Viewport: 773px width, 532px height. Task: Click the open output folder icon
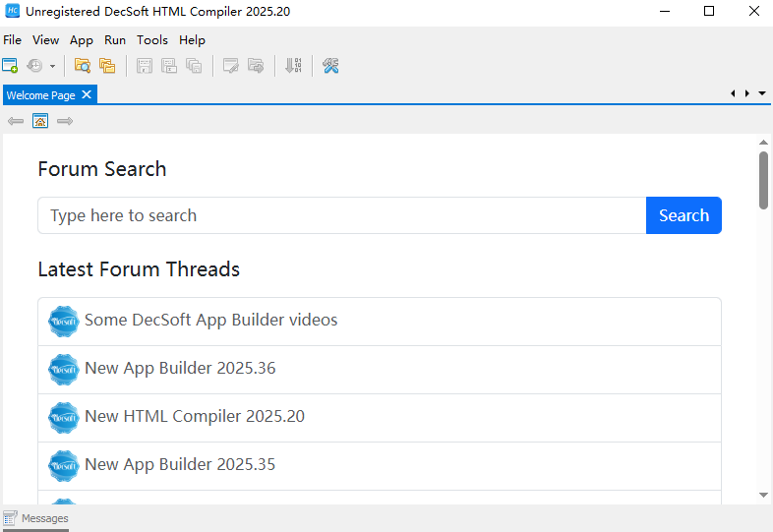(256, 66)
